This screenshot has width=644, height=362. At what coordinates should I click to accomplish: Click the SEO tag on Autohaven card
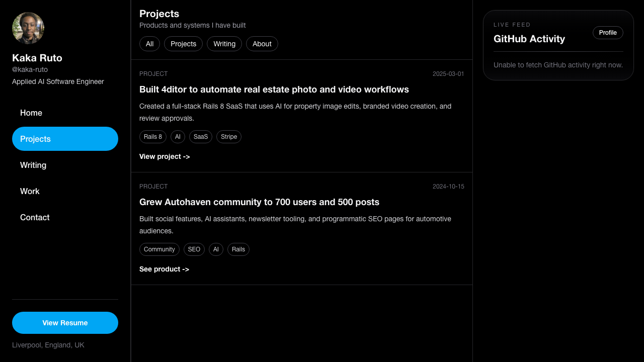pyautogui.click(x=194, y=249)
